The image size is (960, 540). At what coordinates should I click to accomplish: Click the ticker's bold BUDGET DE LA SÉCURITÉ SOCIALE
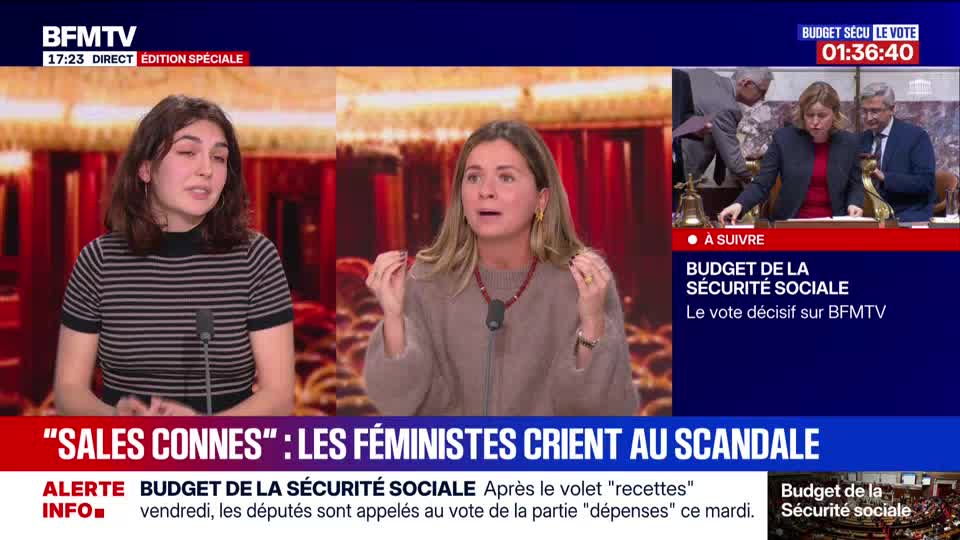[x=307, y=489]
